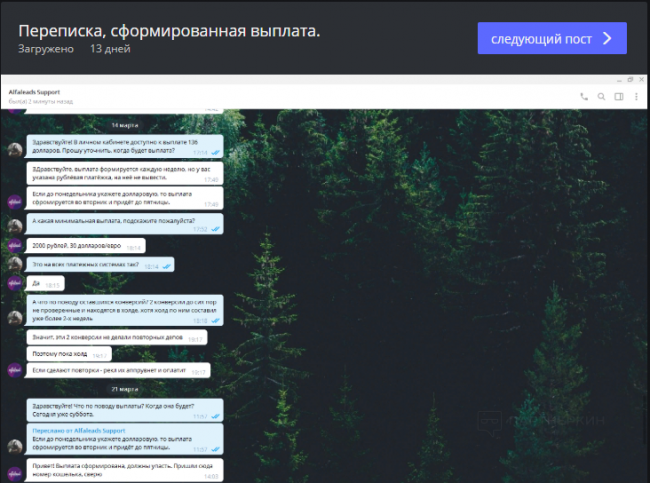Click the Alfaleads avatar beside '2000 рублей' message

(15, 246)
